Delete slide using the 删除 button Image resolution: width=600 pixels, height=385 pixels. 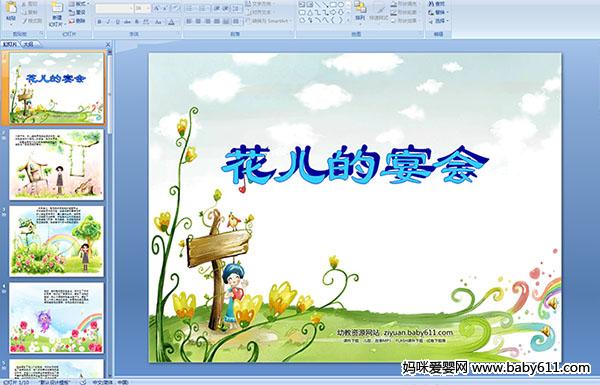tap(77, 21)
